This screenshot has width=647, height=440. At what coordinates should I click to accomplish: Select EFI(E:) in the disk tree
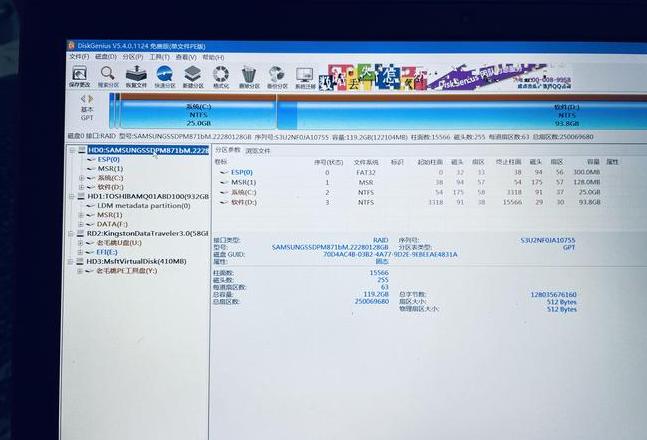click(x=107, y=252)
